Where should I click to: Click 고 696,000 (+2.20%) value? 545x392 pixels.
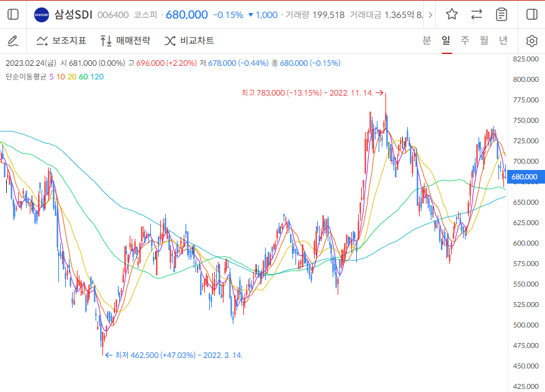tap(162, 63)
